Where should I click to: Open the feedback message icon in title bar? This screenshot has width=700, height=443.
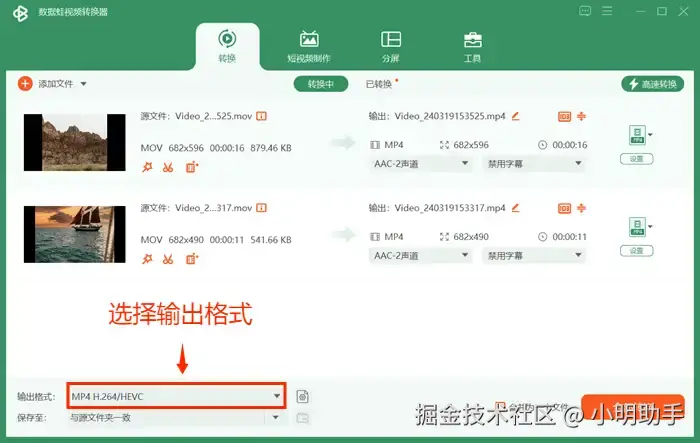pos(585,11)
